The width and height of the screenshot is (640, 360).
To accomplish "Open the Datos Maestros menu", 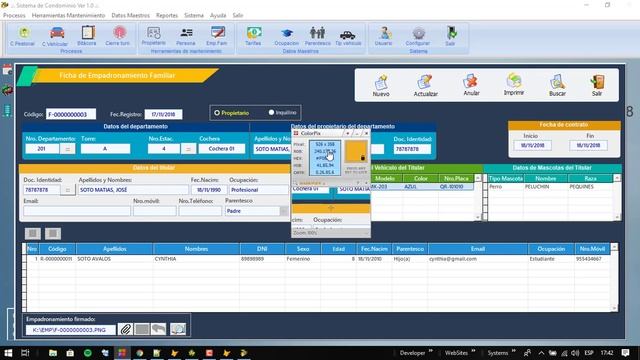I will [131, 15].
